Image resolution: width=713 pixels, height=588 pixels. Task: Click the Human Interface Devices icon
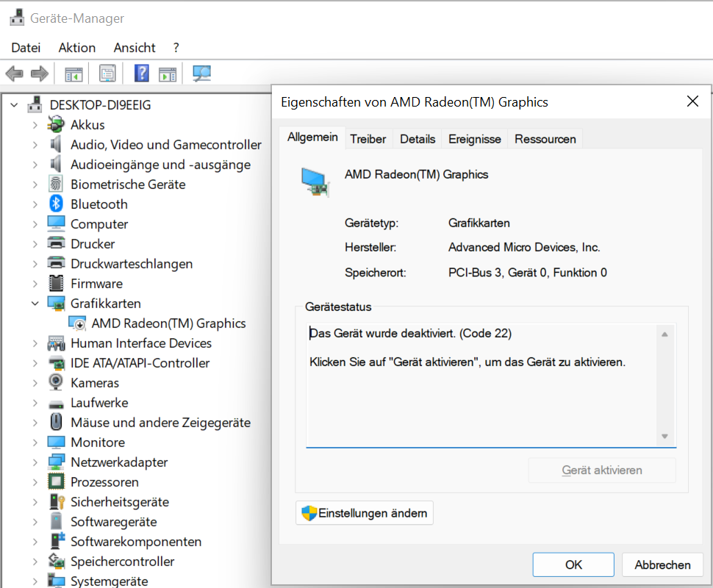[x=57, y=343]
